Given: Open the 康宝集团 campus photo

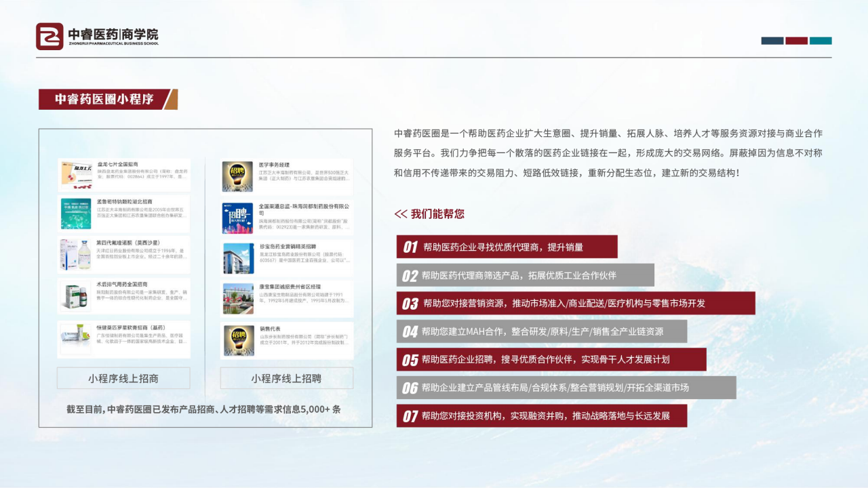Looking at the screenshot, I should (x=238, y=299).
